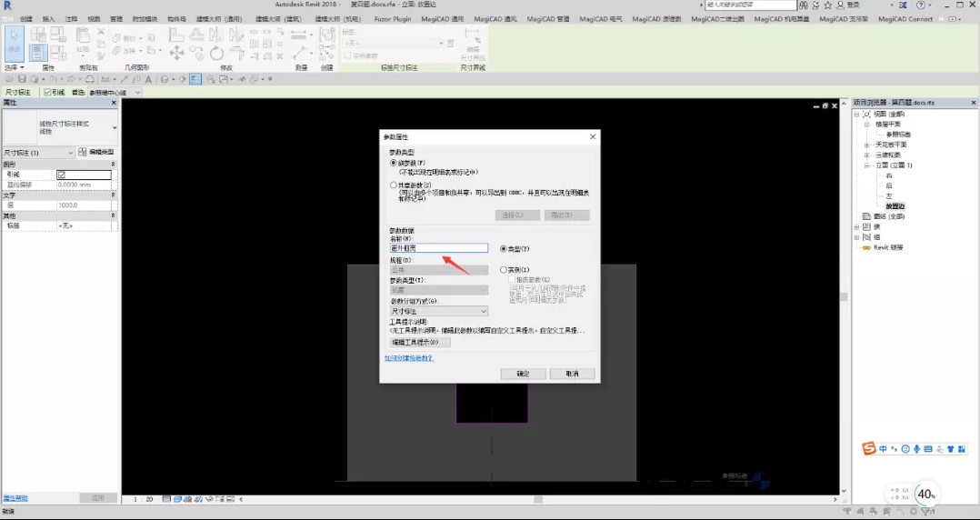
Task: Open the reference preference dropdown in options bar
Action: click(x=115, y=92)
